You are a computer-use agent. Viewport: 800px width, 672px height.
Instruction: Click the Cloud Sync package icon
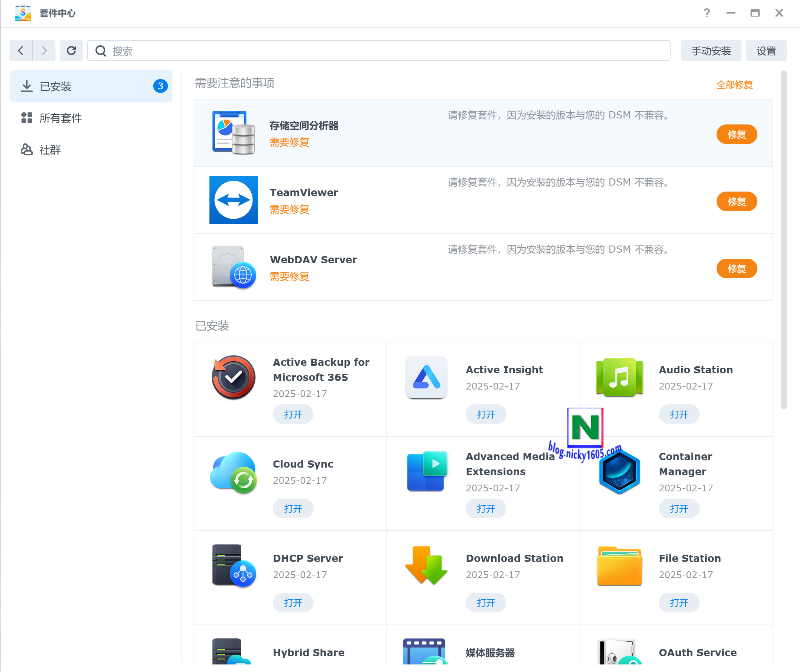point(233,473)
